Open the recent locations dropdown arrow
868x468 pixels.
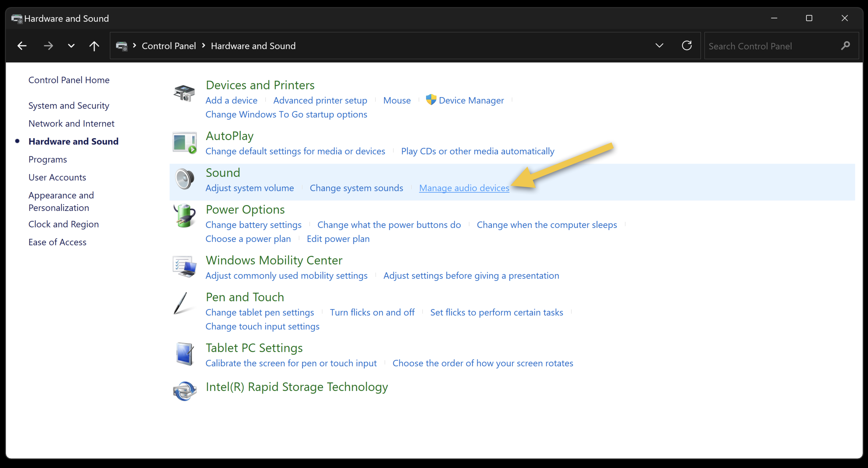point(71,46)
